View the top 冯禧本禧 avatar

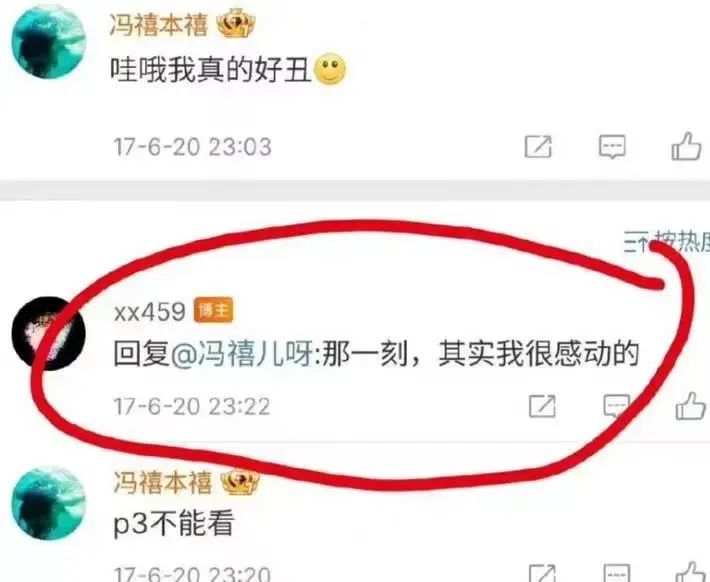coord(48,42)
